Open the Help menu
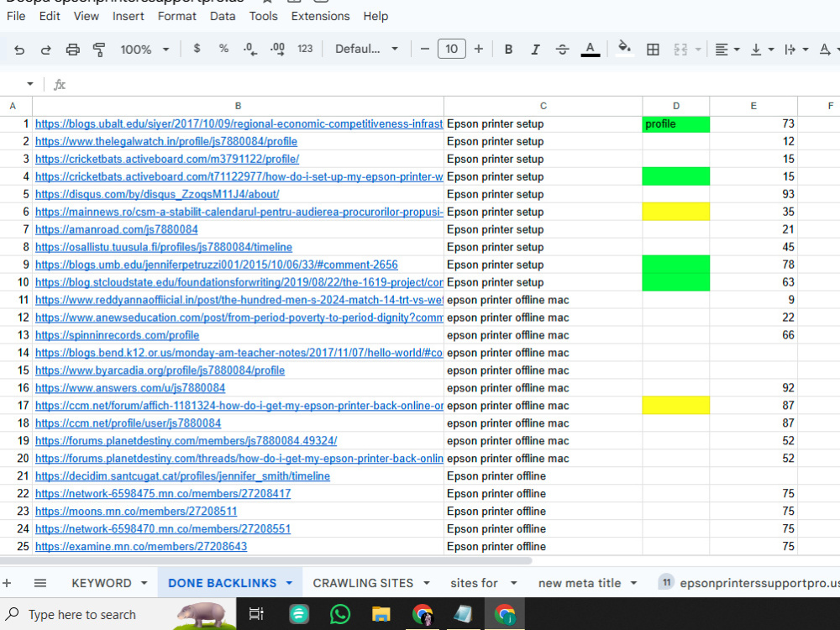Screen dimensions: 840x630 pyautogui.click(x=375, y=16)
